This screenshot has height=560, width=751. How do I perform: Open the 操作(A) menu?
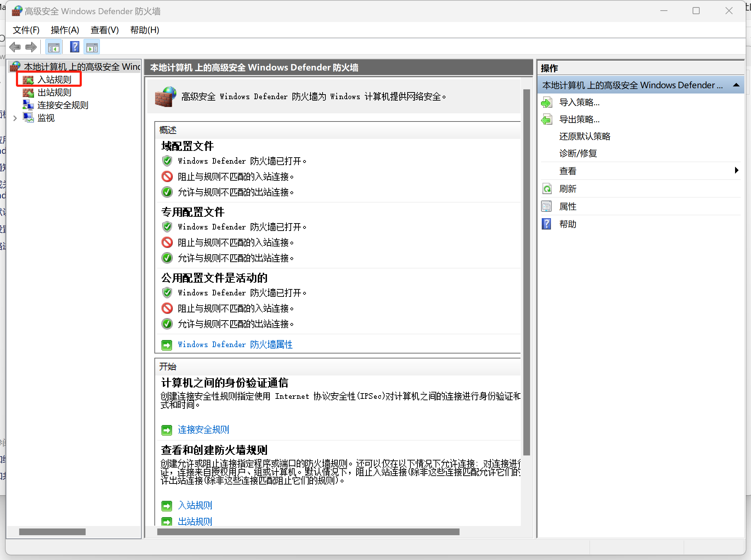[x=65, y=30]
